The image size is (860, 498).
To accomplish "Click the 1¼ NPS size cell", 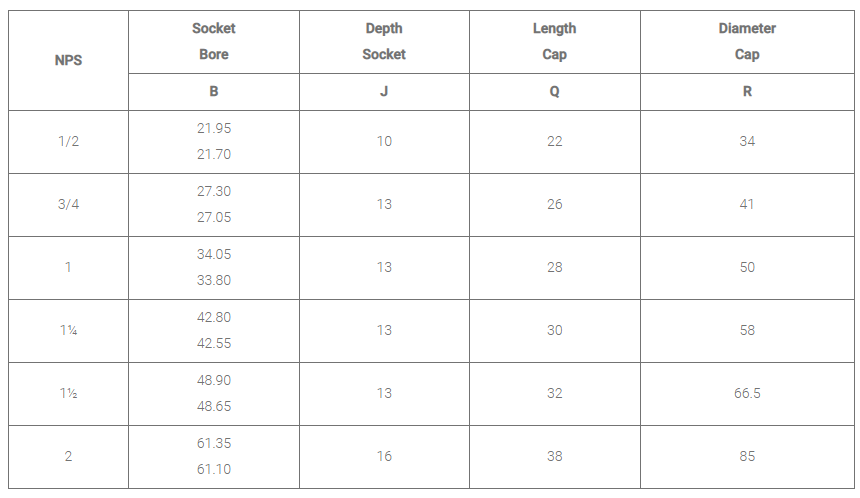I will point(68,330).
